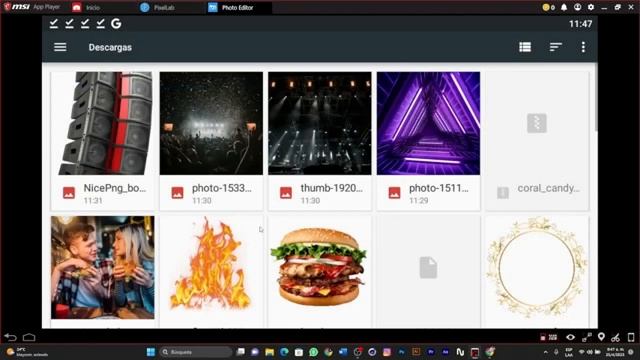Open Adobe Illustrator from the taskbar
Viewport: 640px width, 360px height.
416,352
